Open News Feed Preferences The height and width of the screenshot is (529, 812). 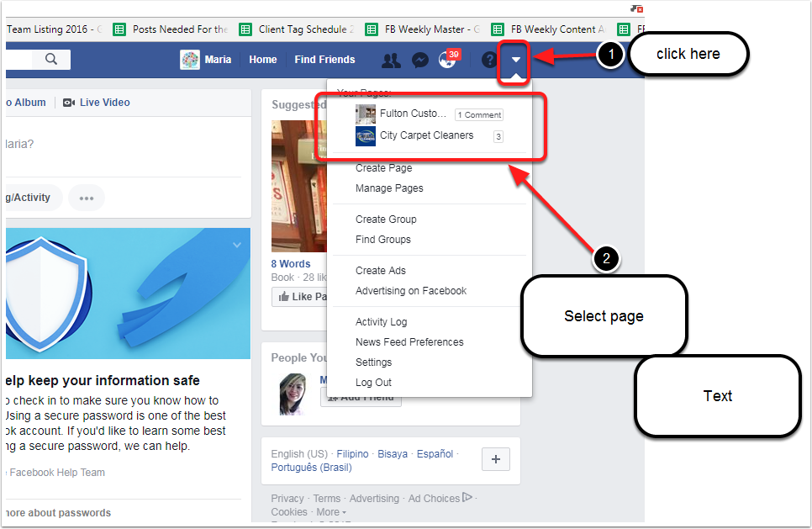pos(409,342)
